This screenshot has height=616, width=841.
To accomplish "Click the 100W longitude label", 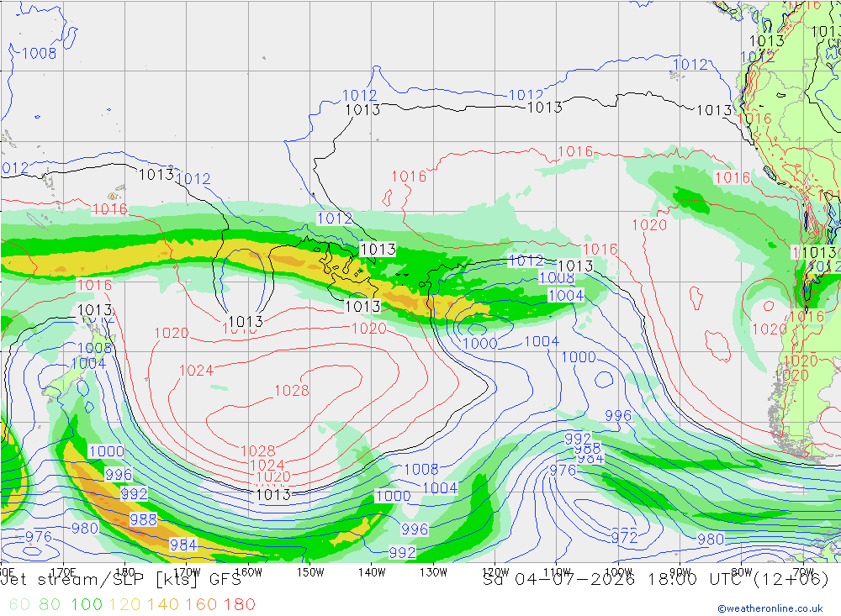I will [x=618, y=572].
